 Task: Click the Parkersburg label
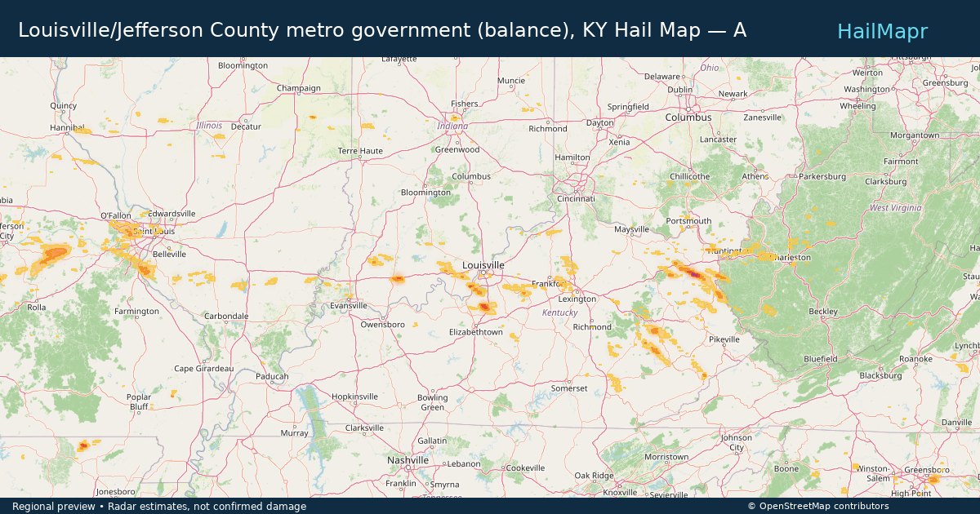822,176
